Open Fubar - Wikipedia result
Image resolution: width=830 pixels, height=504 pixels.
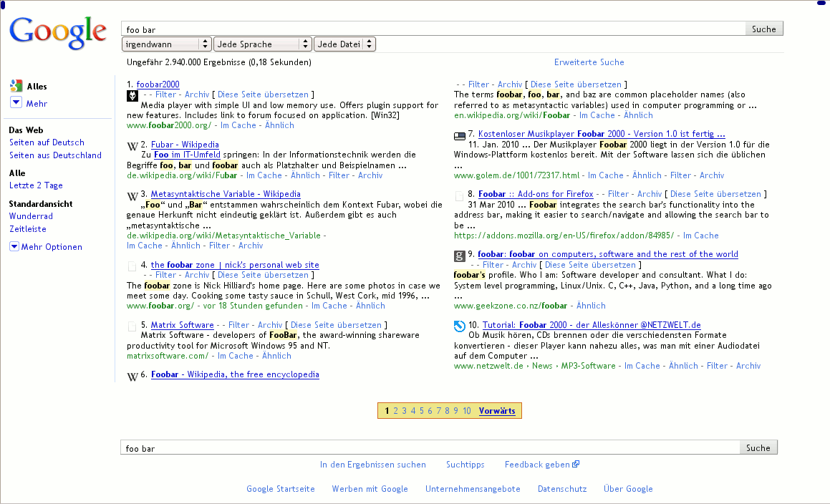tap(185, 145)
